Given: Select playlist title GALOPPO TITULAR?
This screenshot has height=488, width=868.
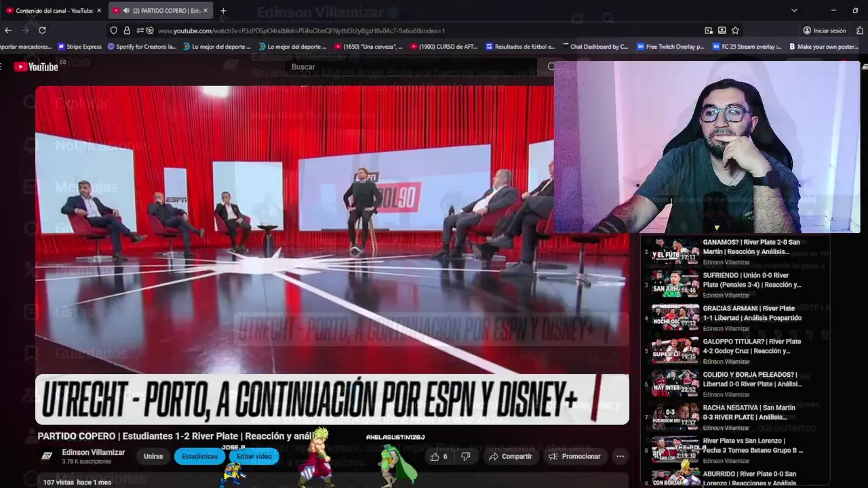Looking at the screenshot, I should (752, 346).
